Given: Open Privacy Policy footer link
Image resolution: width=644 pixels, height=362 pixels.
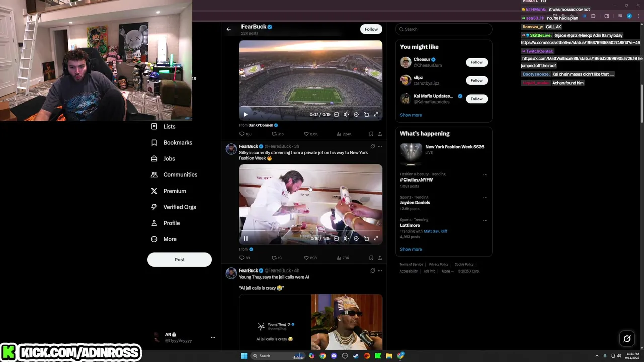Looking at the screenshot, I should click(439, 265).
